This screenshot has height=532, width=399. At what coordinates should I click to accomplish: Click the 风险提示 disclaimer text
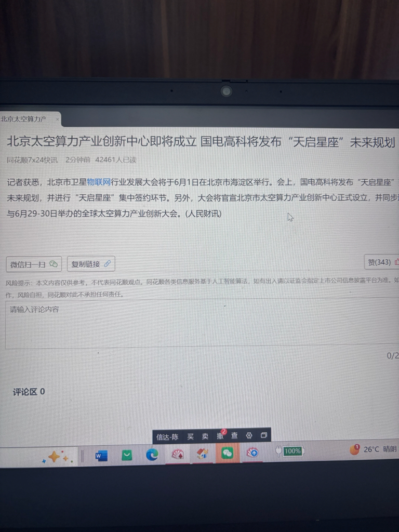point(202,288)
